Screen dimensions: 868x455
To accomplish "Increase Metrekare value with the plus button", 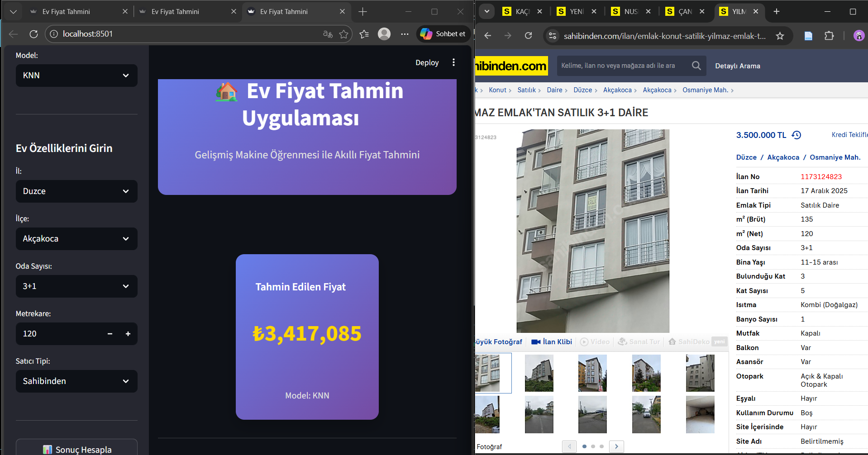I will 128,334.
